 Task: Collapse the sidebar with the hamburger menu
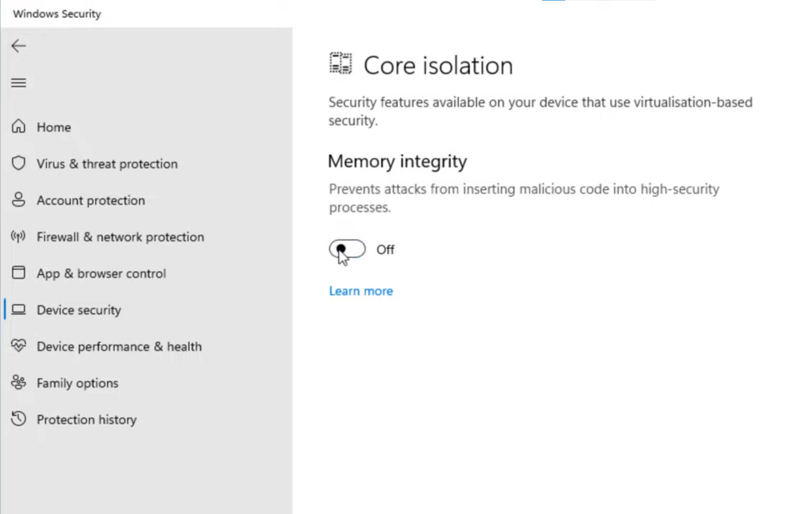tap(18, 83)
